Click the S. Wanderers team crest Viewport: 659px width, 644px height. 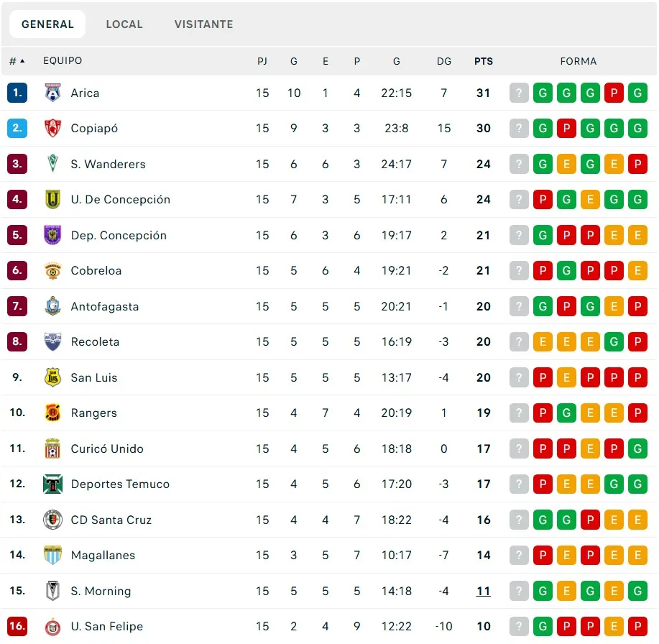click(52, 164)
